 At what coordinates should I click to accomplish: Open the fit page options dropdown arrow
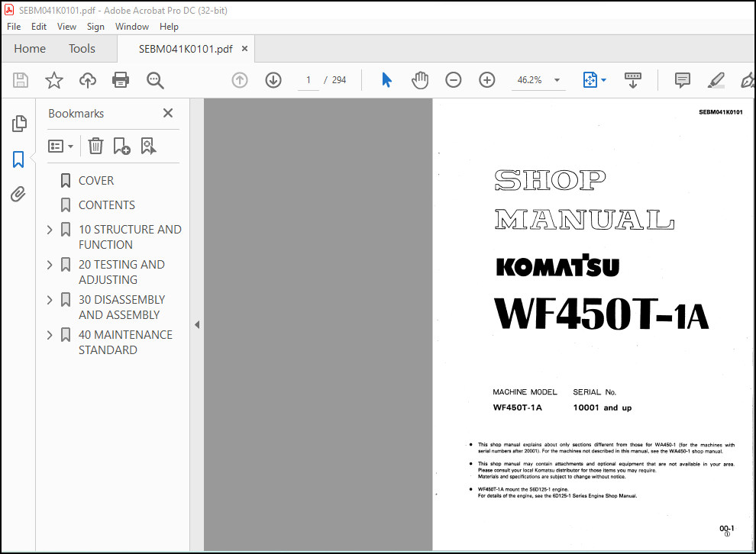pos(603,80)
